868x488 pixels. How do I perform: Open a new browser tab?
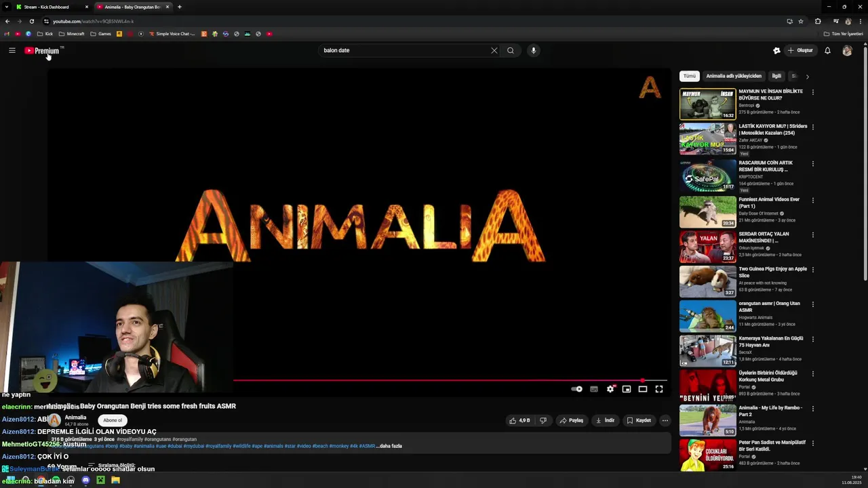[179, 7]
